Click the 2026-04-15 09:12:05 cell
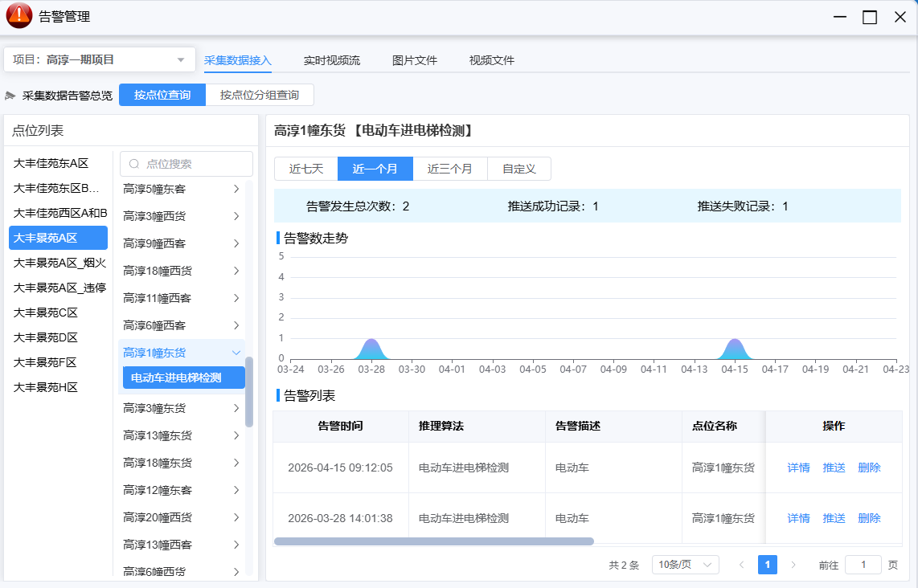Viewport: 918px width, 588px height. click(x=340, y=468)
